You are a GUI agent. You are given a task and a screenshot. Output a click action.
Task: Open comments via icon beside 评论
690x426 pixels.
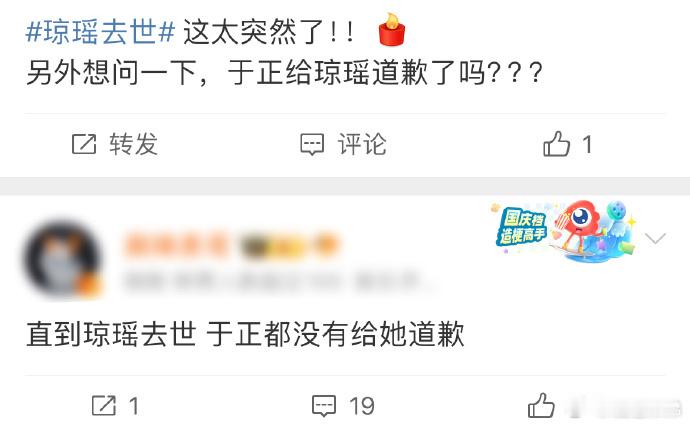tap(312, 145)
